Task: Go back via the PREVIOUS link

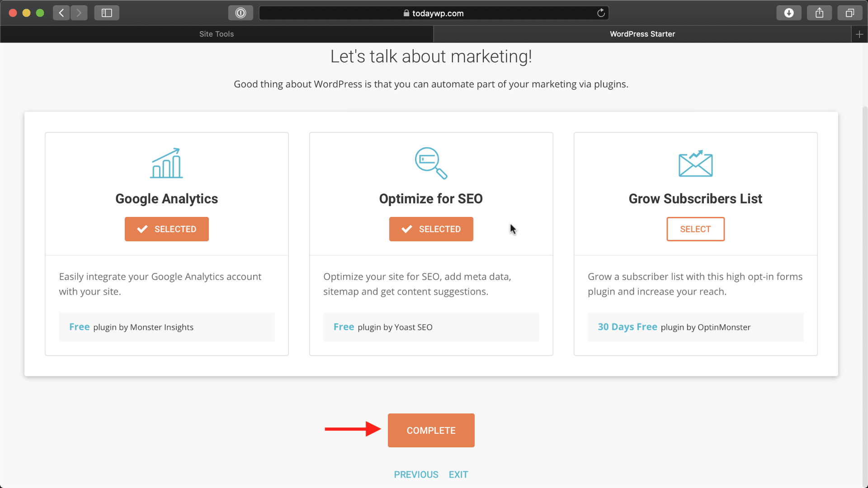Action: pos(416,474)
